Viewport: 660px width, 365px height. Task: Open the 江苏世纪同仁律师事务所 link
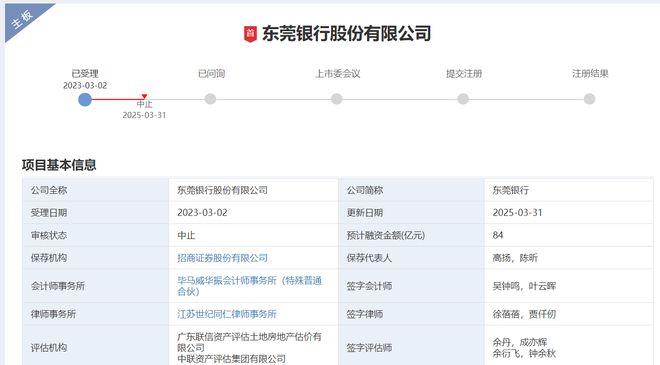coord(227,314)
